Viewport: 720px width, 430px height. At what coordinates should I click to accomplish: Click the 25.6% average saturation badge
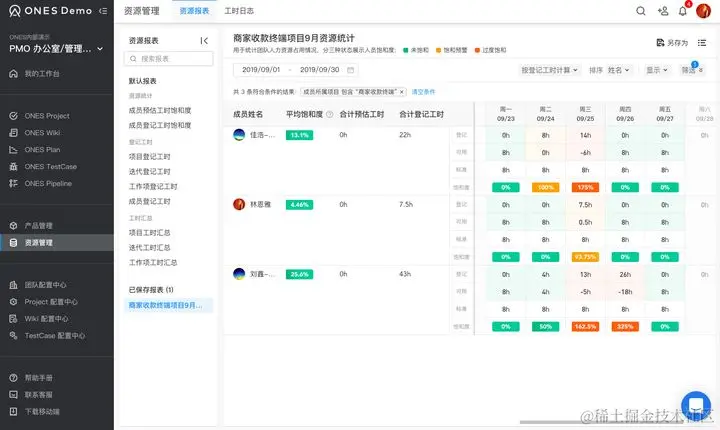click(x=299, y=274)
